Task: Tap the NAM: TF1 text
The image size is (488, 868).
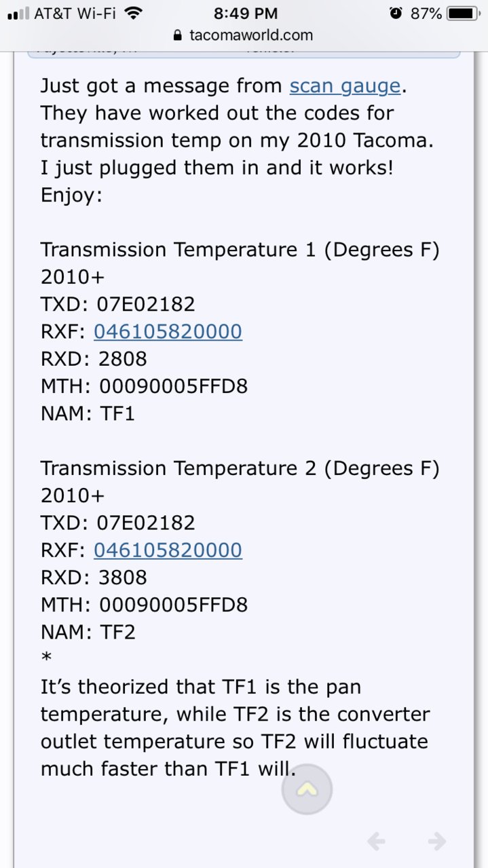Action: (88, 413)
